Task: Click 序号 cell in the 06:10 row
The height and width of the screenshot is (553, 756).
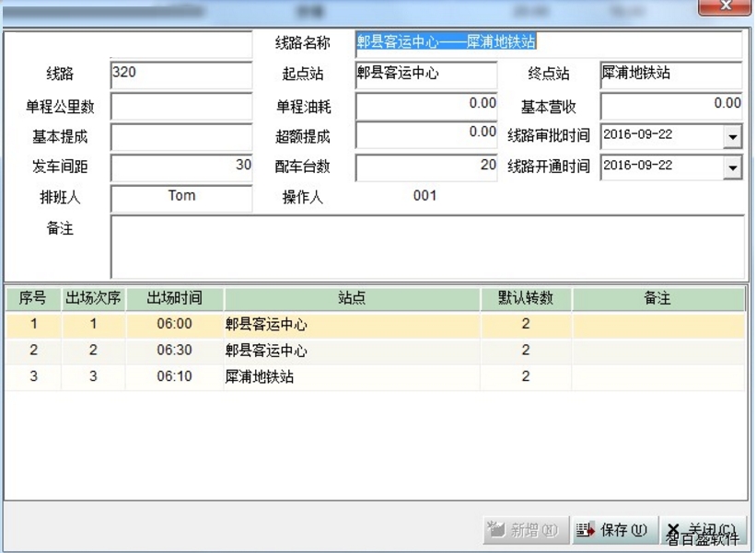Action: pyautogui.click(x=33, y=376)
